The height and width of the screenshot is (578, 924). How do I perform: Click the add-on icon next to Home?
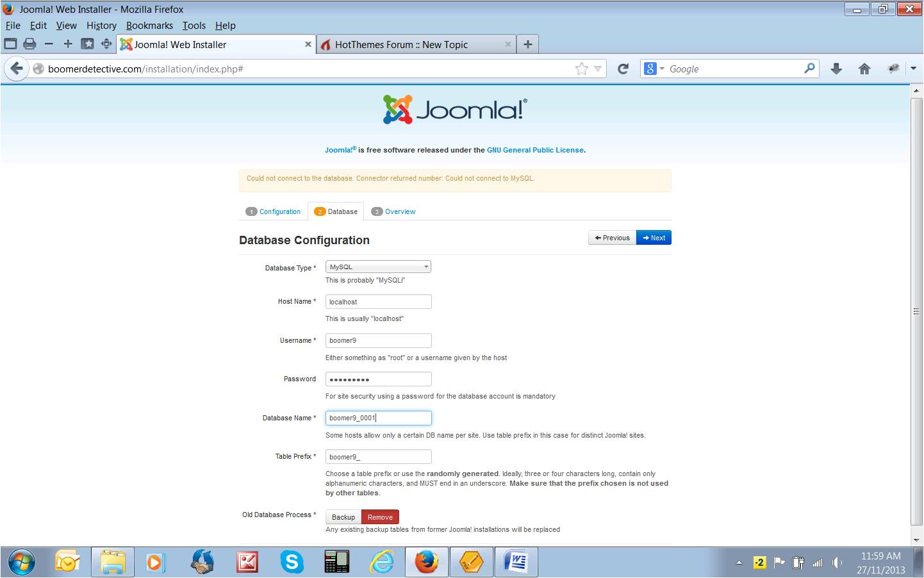(x=893, y=69)
